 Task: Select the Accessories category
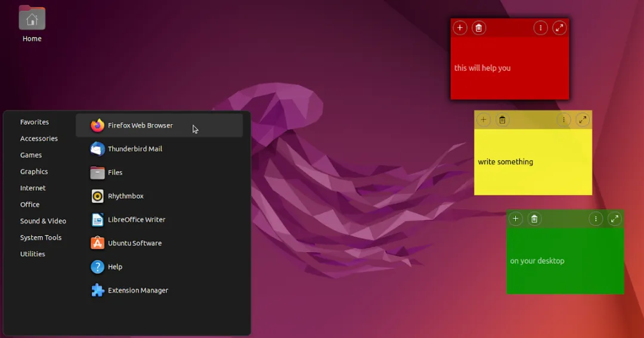39,138
